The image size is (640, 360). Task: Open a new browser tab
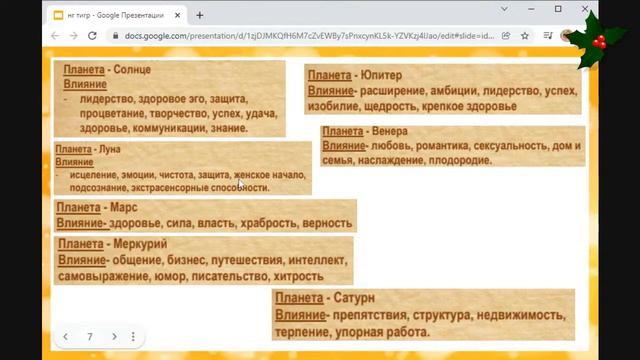click(x=200, y=16)
